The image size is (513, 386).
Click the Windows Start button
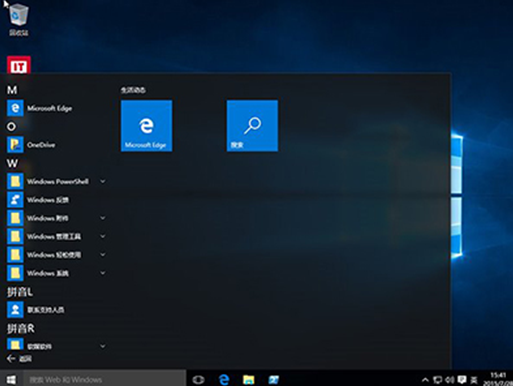pos(11,379)
